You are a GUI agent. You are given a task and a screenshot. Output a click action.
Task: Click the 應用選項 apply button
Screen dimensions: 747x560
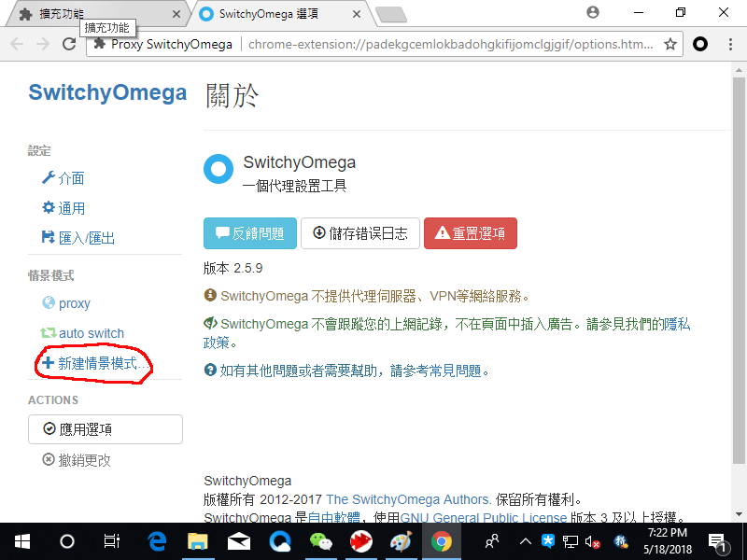click(106, 429)
